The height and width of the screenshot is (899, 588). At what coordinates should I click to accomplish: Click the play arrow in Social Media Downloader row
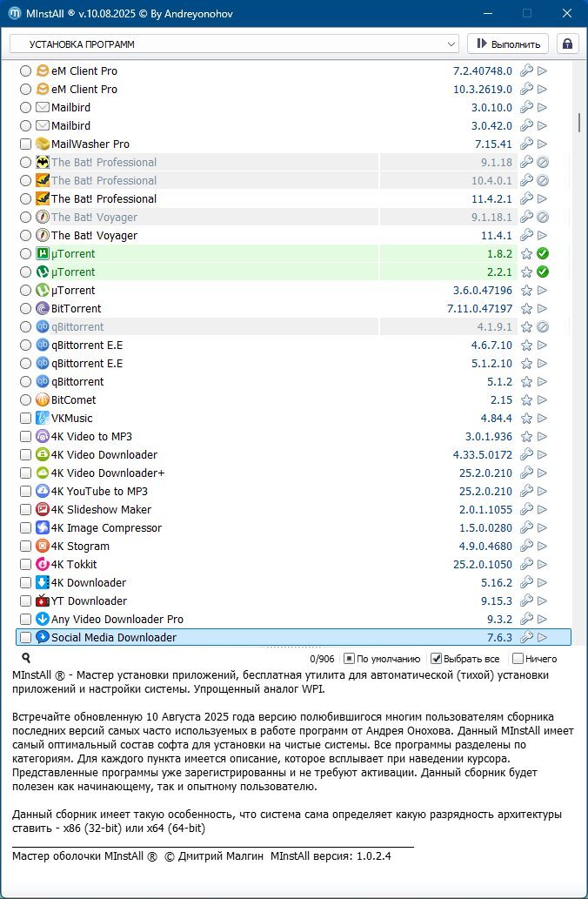pyautogui.click(x=543, y=638)
